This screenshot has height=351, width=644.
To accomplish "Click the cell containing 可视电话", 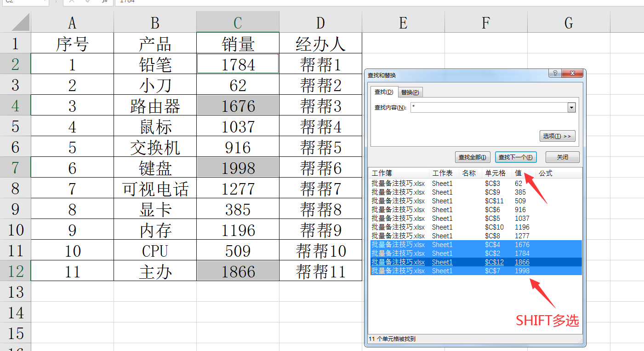I will coord(155,188).
